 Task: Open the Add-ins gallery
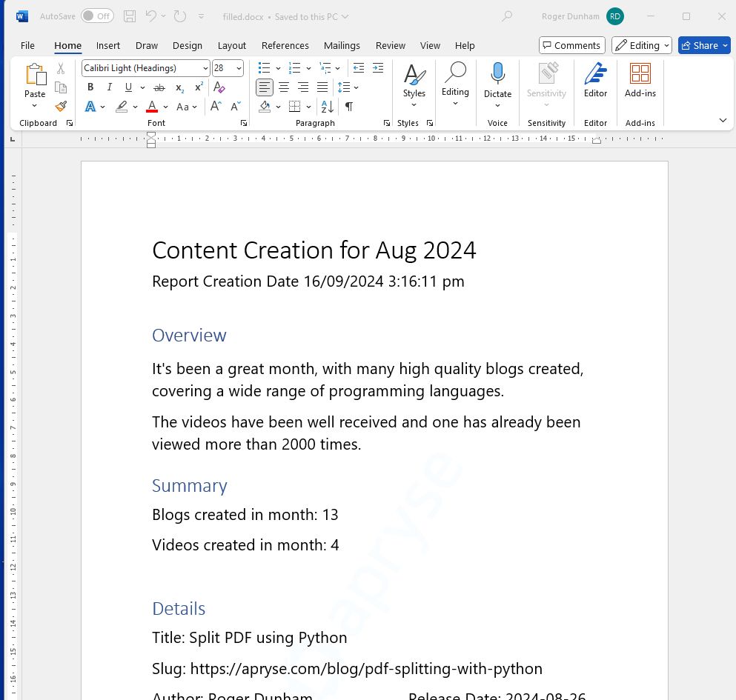click(x=640, y=80)
